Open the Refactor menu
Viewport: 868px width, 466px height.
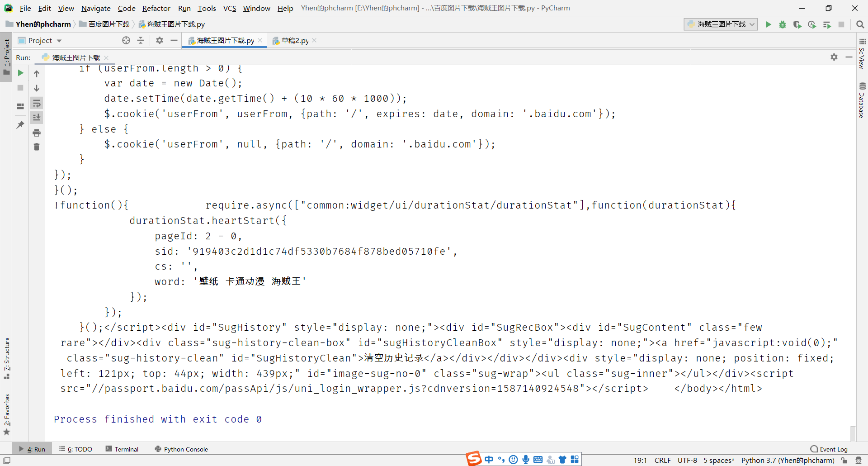coord(156,8)
